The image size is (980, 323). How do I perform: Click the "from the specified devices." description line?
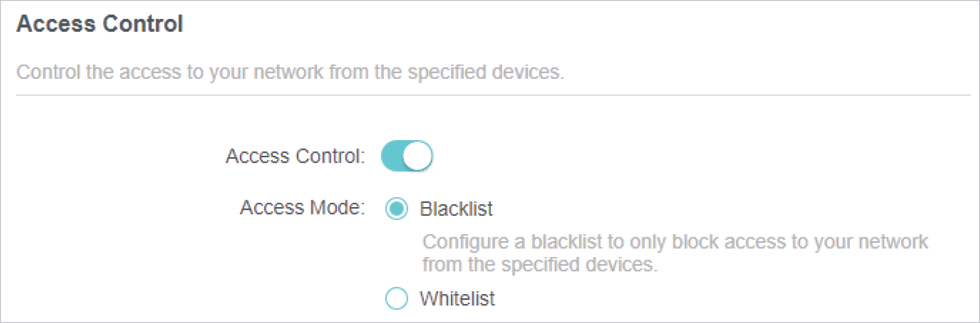click(539, 264)
